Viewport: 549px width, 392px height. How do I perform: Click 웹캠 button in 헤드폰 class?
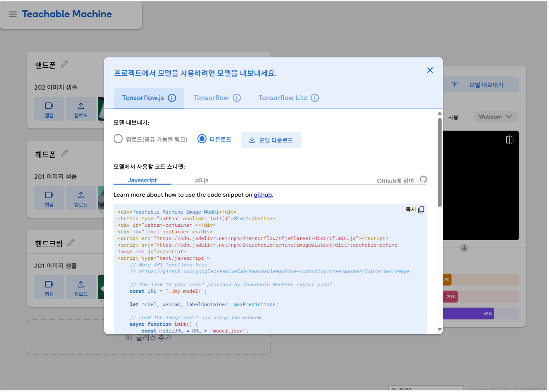click(x=49, y=198)
